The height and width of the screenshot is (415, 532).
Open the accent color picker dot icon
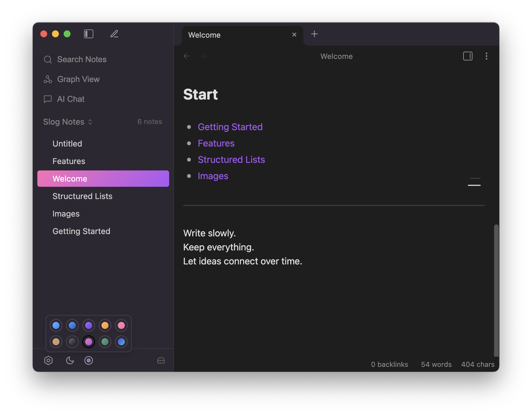point(89,360)
